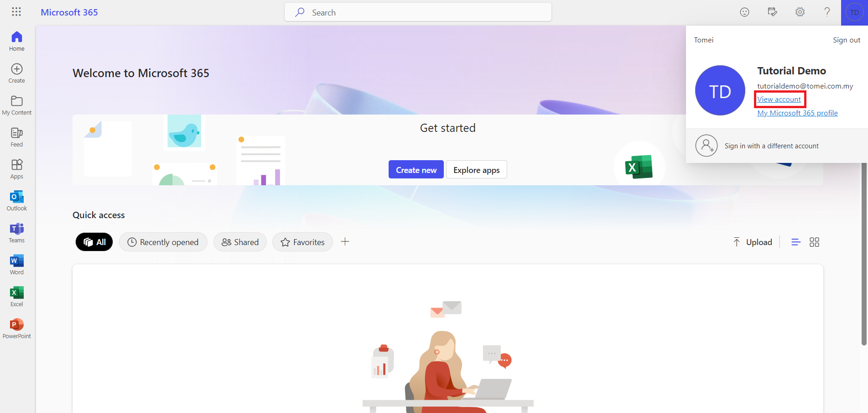Launch PowerPoint from the sidebar
Image resolution: width=868 pixels, height=413 pixels.
(17, 329)
